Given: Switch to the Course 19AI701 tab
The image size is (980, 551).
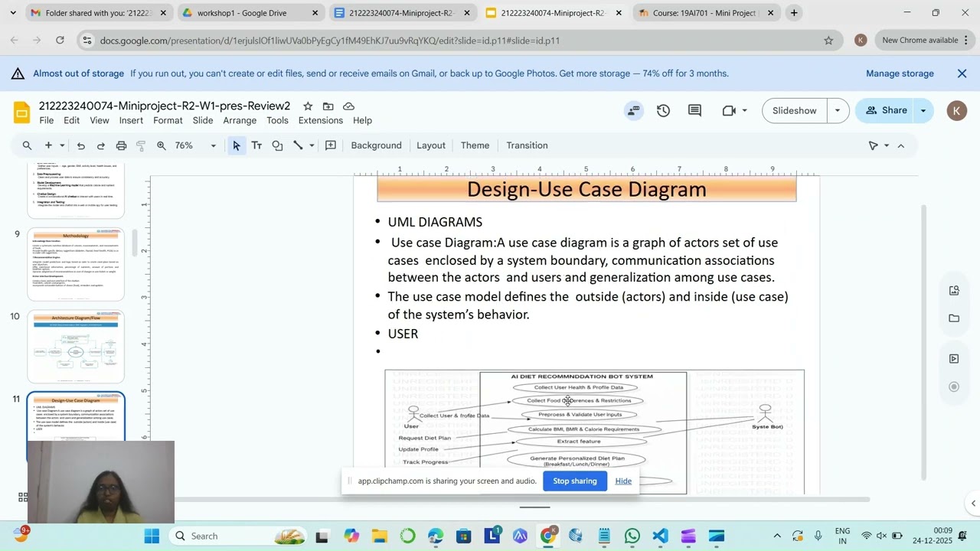Looking at the screenshot, I should pyautogui.click(x=707, y=13).
